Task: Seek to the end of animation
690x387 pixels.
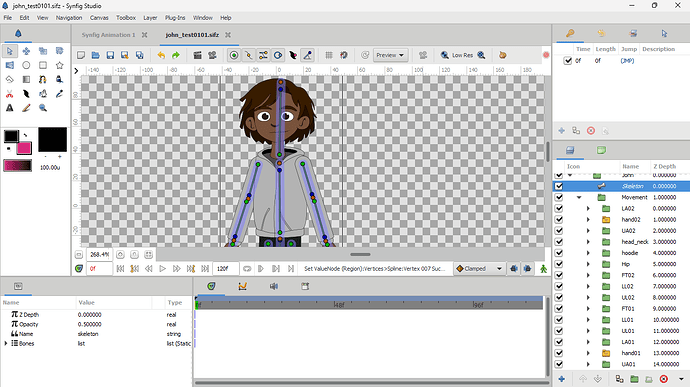Action: click(x=205, y=269)
